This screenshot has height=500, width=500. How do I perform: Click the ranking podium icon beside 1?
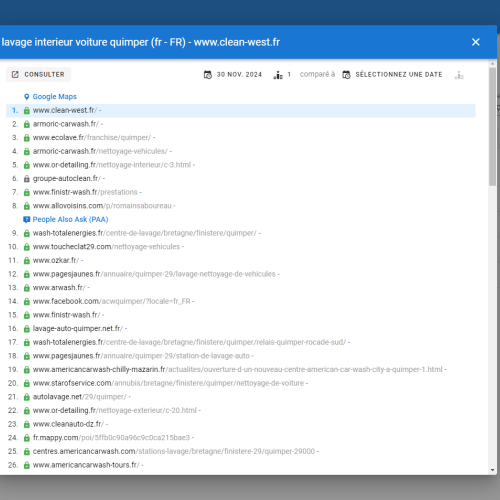pyautogui.click(x=278, y=75)
